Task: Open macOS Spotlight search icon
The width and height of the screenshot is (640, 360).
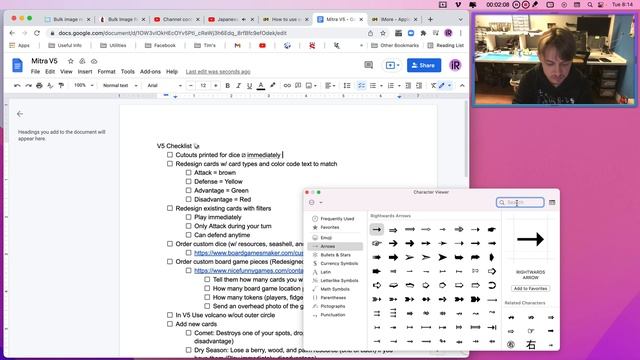Action: click(x=590, y=5)
